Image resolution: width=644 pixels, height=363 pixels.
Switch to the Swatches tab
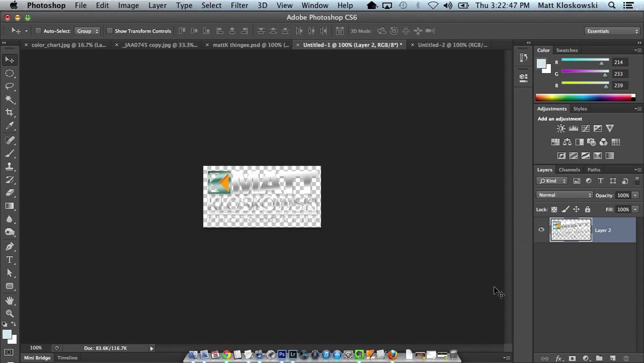[x=567, y=50]
